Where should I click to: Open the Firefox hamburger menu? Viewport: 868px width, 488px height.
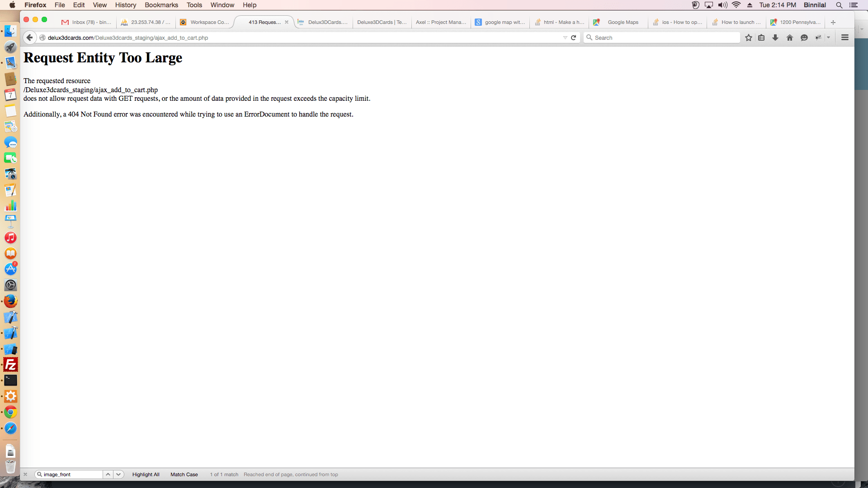pyautogui.click(x=845, y=38)
